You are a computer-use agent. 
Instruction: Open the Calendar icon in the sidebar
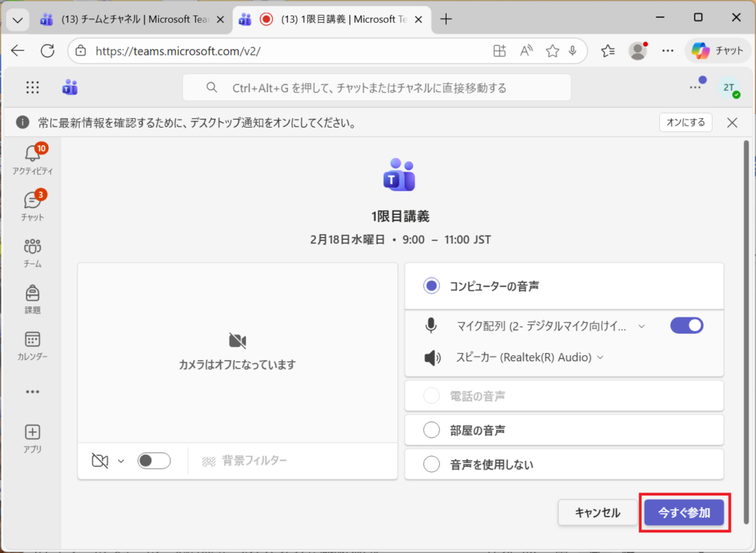coord(32,340)
